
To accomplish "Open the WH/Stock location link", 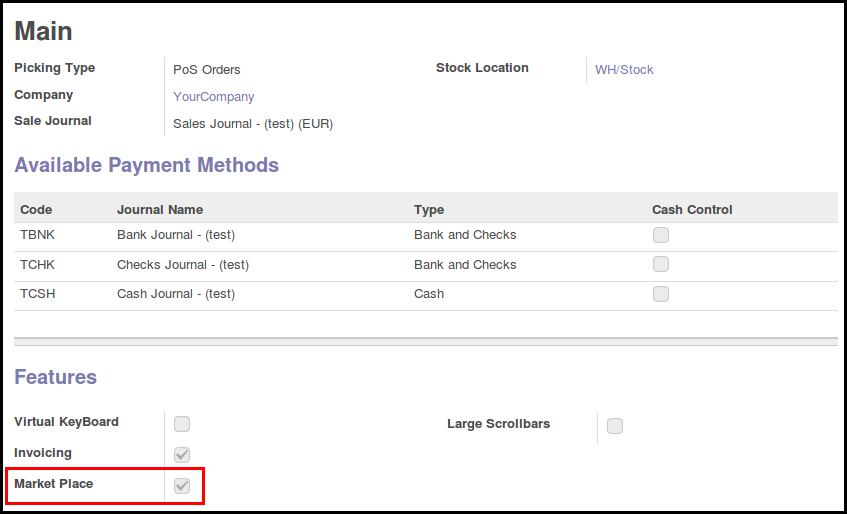I will [624, 70].
